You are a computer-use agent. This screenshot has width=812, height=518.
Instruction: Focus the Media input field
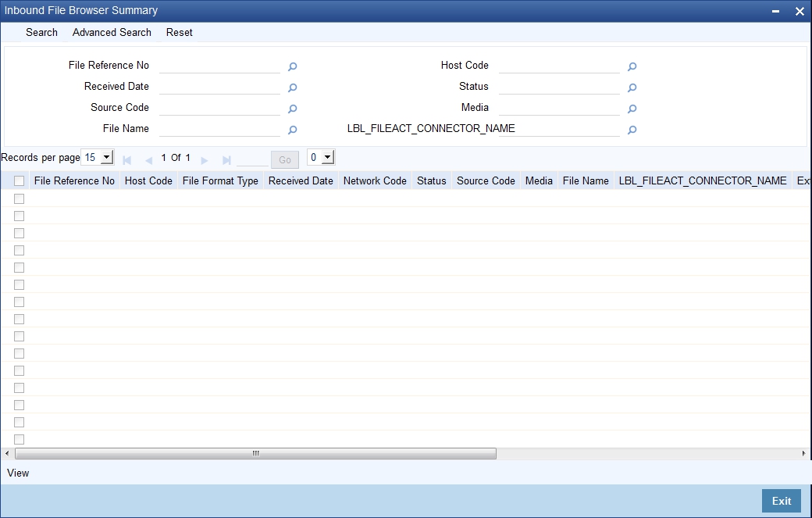559,109
